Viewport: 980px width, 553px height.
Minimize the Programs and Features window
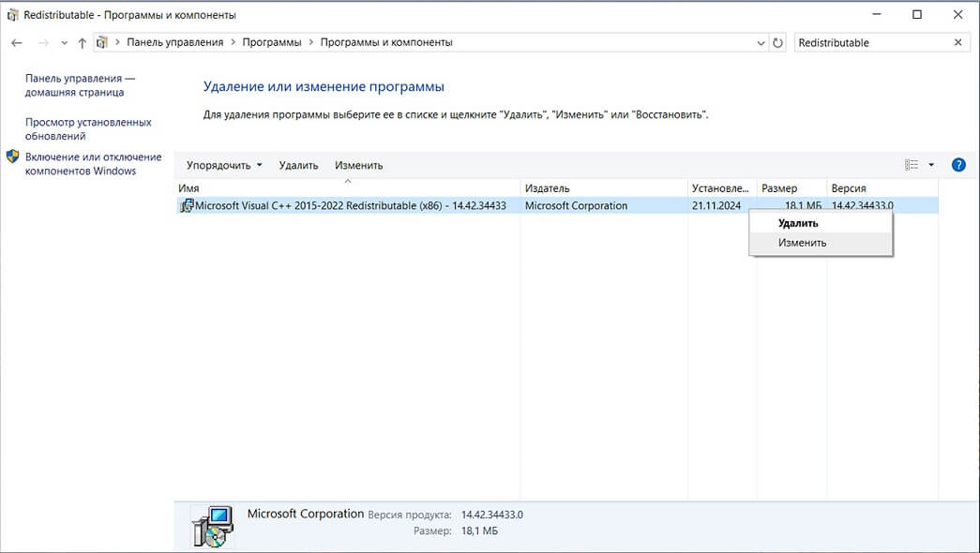(x=876, y=14)
